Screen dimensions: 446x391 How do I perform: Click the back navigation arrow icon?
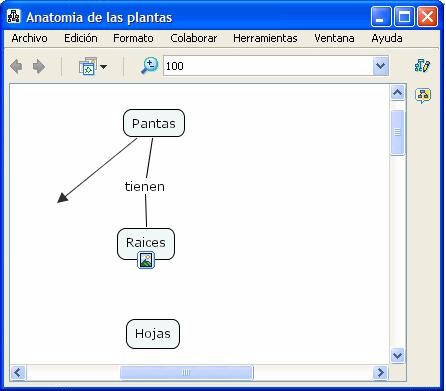pos(16,66)
